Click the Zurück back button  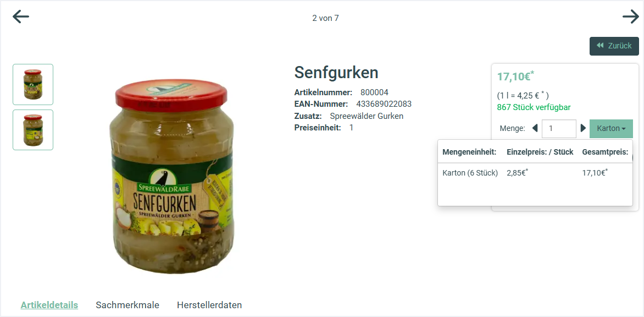coord(614,46)
